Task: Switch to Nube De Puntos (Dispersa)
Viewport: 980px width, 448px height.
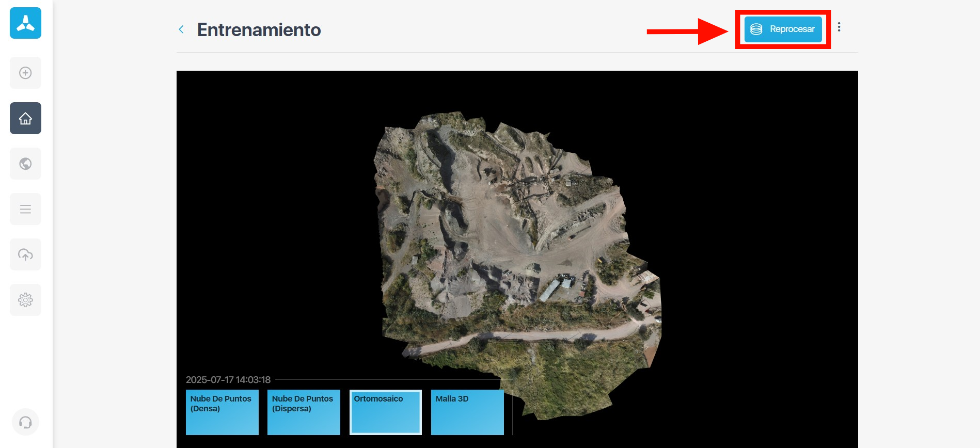Action: (x=304, y=412)
